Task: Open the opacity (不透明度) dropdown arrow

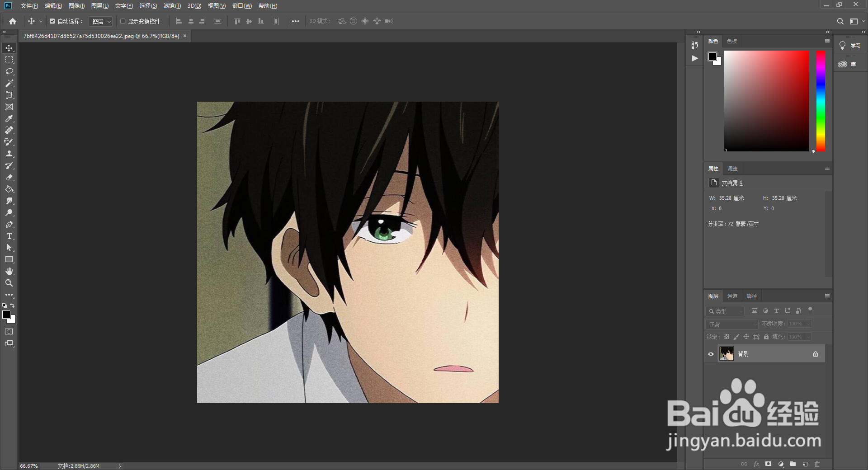Action: (808, 324)
